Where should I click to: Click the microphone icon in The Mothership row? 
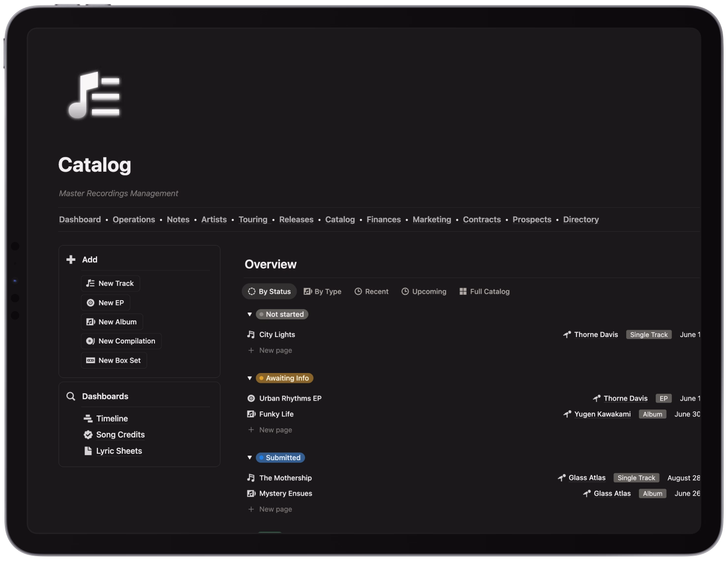[x=562, y=478]
